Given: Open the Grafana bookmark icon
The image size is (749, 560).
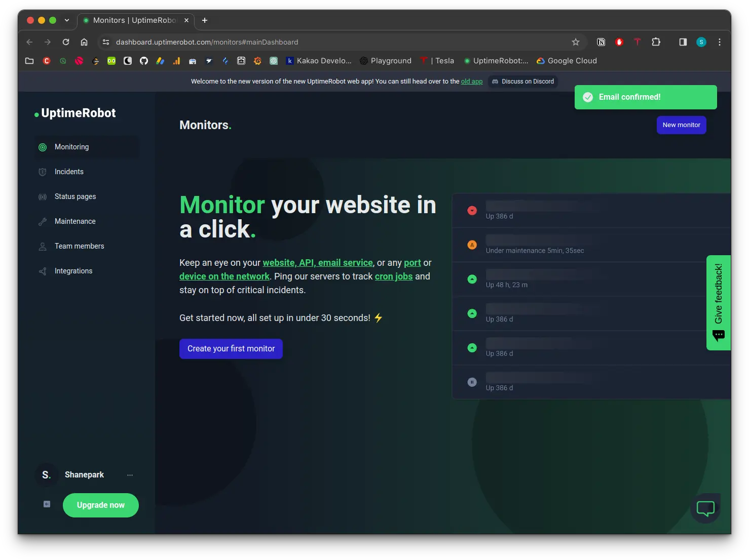Looking at the screenshot, I should (x=257, y=61).
